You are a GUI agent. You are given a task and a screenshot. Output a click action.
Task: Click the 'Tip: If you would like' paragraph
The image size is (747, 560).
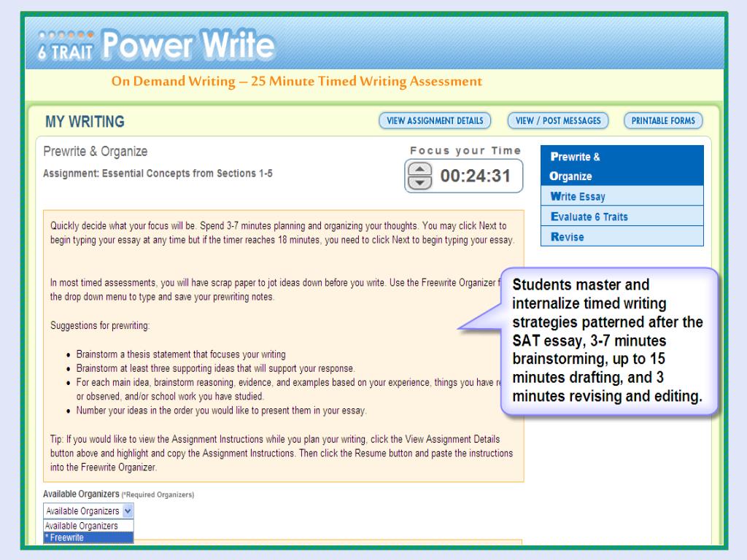click(x=282, y=454)
